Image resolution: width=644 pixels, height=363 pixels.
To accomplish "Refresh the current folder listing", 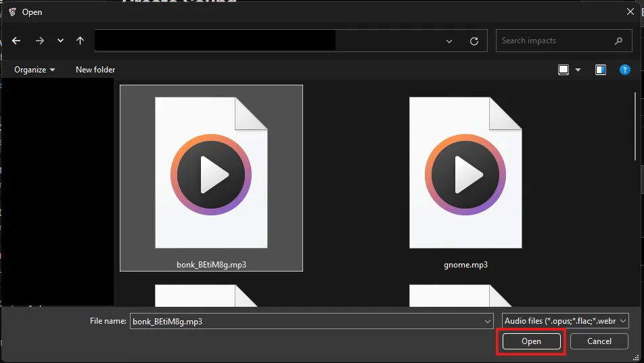I will (474, 41).
